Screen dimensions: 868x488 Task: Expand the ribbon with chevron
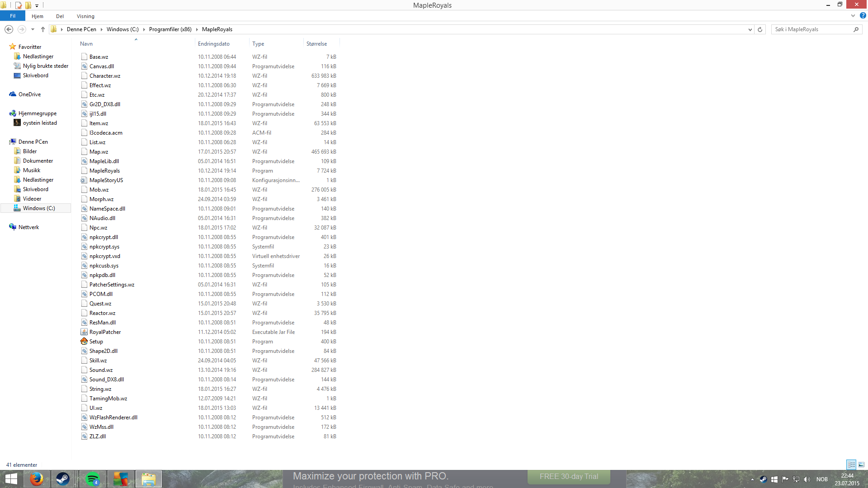tap(853, 16)
